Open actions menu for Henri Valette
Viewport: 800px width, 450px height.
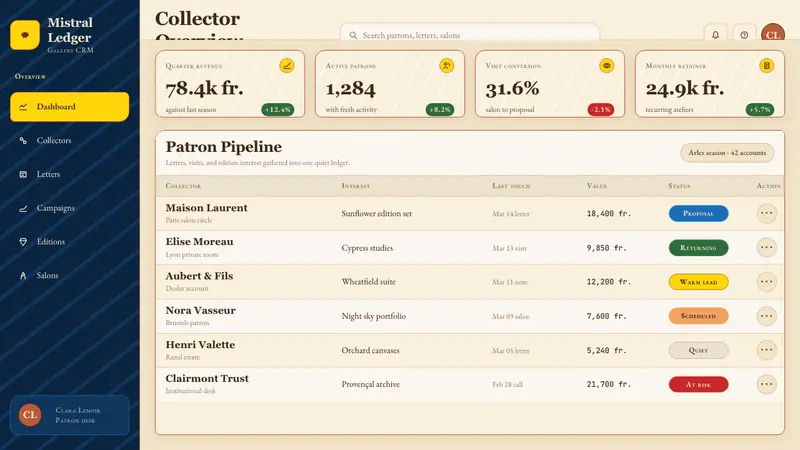point(766,350)
